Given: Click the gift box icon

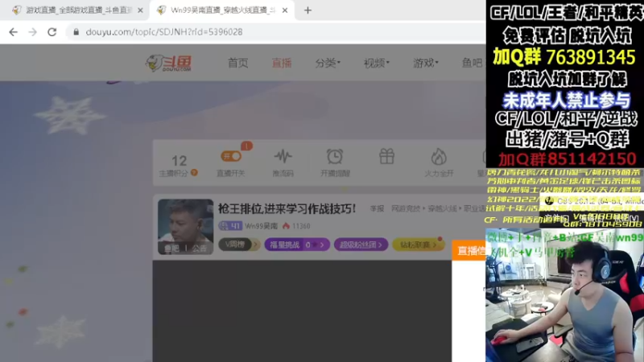Looking at the screenshot, I should [386, 156].
